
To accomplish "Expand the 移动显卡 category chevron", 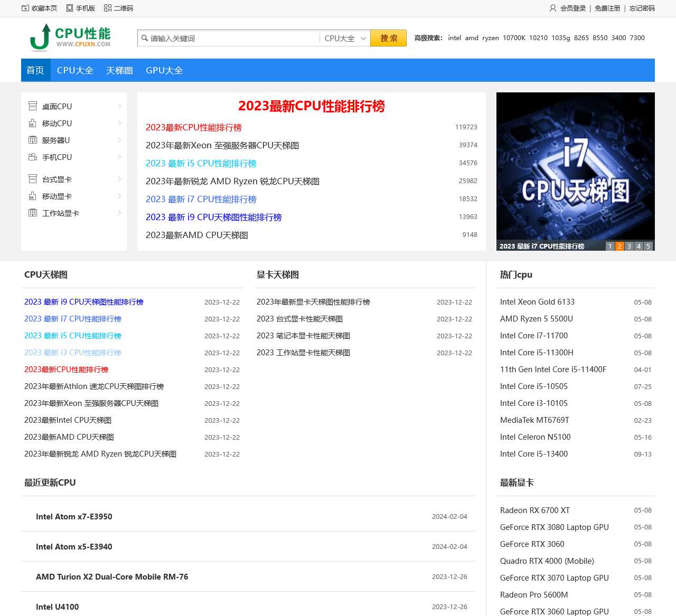I will (x=118, y=196).
